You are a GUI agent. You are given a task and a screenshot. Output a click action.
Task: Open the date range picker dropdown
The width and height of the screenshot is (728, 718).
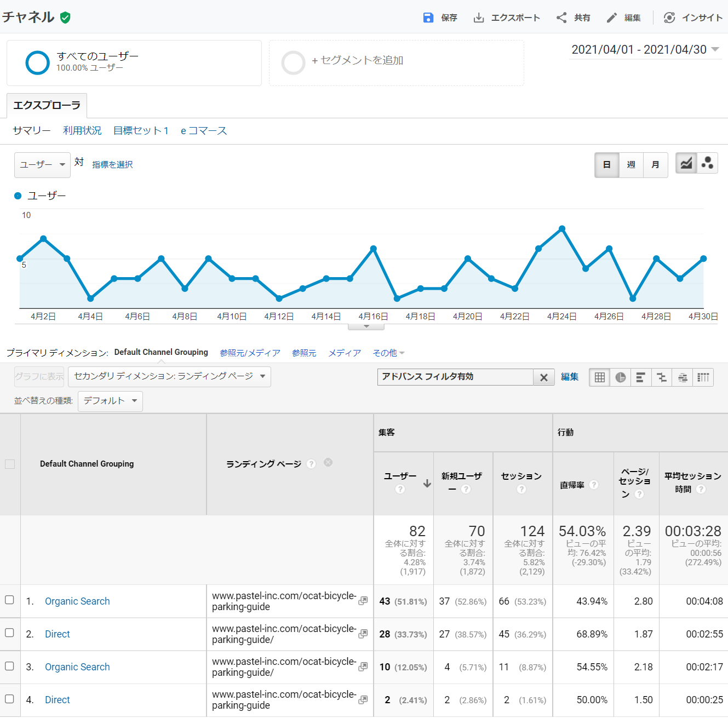tap(645, 49)
